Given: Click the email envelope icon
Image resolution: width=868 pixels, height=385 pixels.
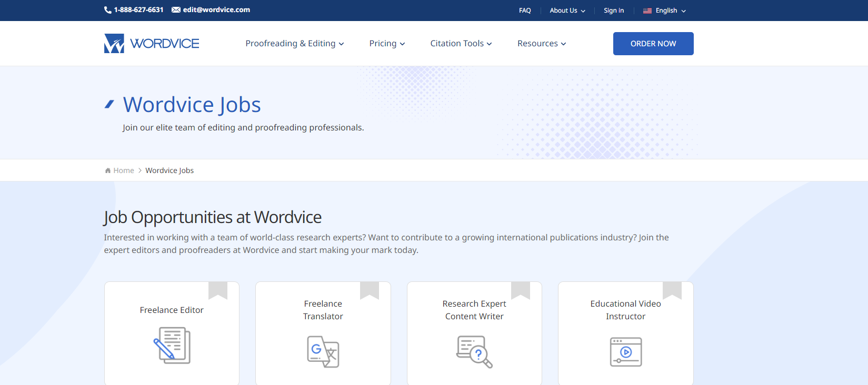Looking at the screenshot, I should [176, 10].
